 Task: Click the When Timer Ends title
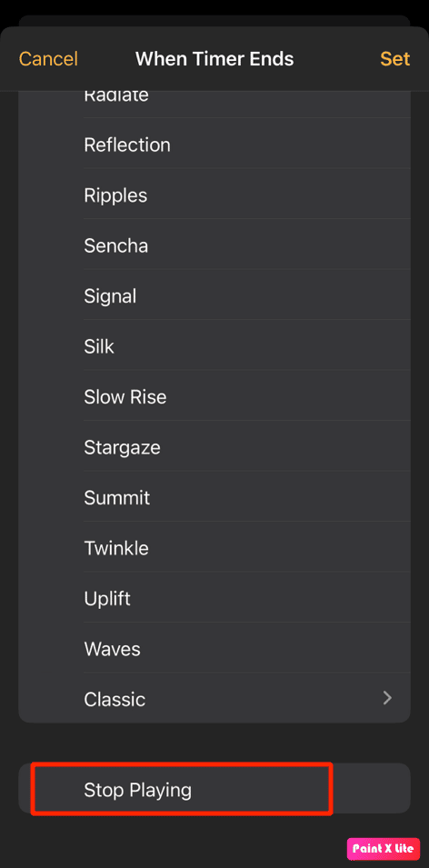(214, 59)
